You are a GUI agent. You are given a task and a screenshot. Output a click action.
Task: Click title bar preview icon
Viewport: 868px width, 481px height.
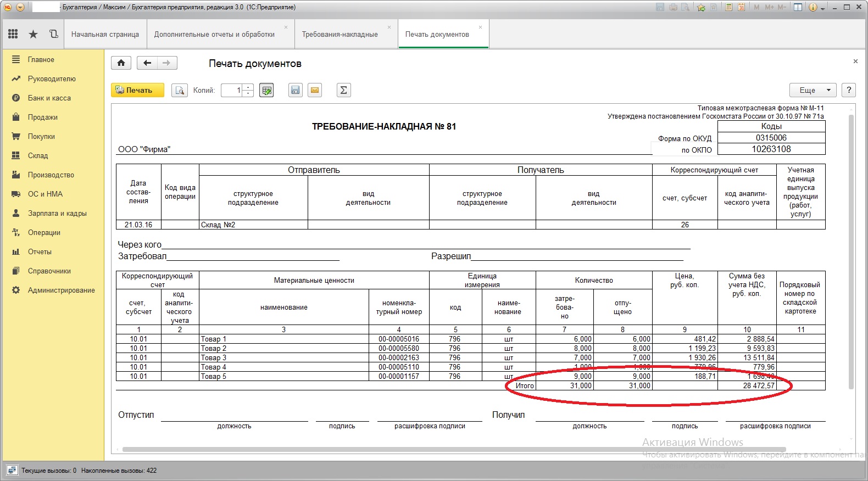[x=685, y=7]
